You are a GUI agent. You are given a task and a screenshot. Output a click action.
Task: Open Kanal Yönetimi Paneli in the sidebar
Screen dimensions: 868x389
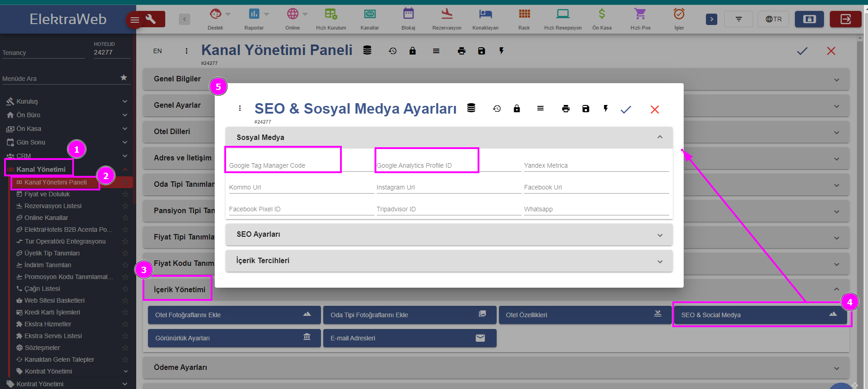[55, 182]
